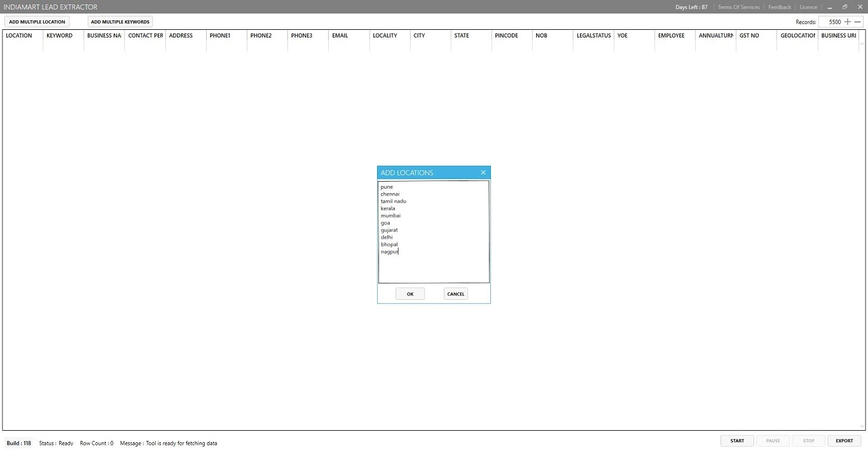868x460 pixels.
Task: Click OK to confirm locations
Action: pyautogui.click(x=410, y=294)
